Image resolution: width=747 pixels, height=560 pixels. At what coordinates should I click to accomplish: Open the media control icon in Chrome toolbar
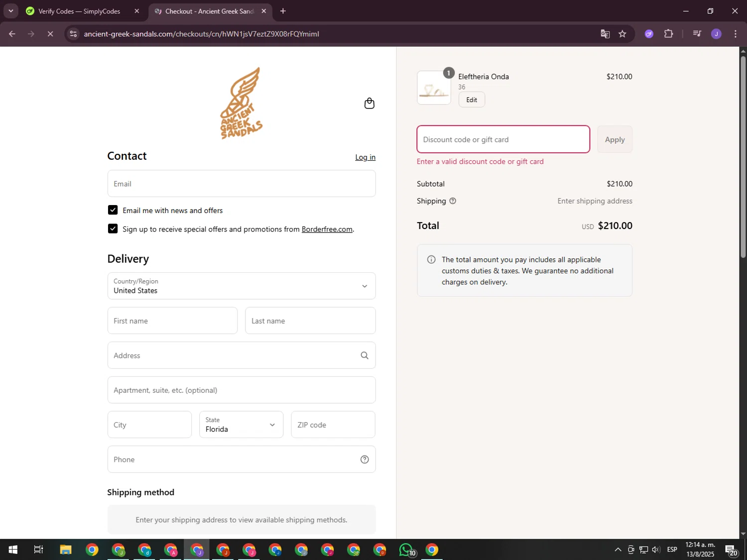[697, 34]
